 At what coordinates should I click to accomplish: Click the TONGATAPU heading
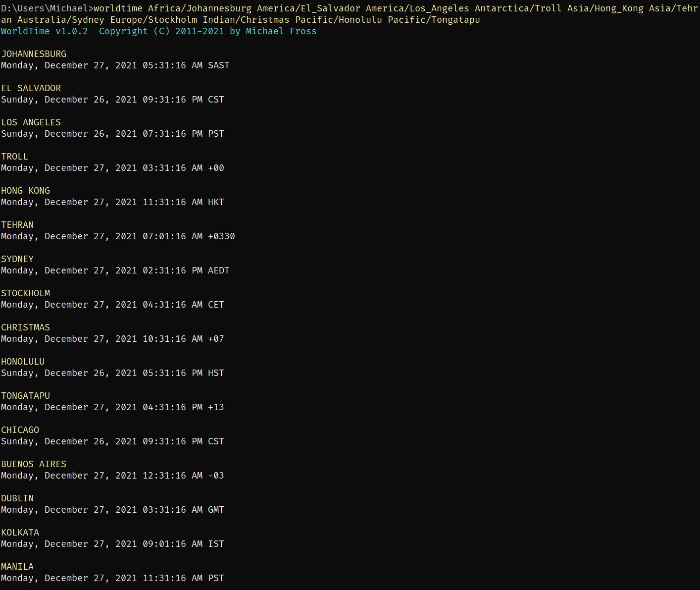[26, 396]
